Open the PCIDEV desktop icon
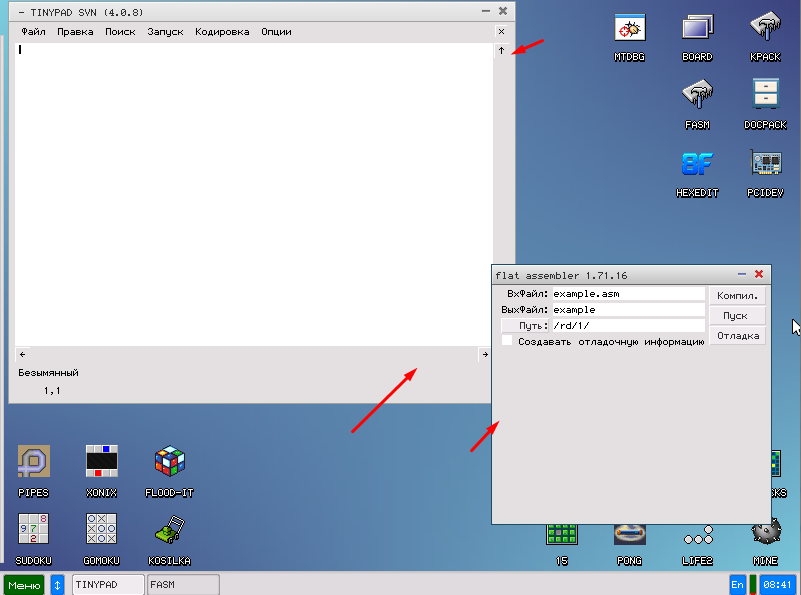The height and width of the screenshot is (595, 801). tap(765, 165)
